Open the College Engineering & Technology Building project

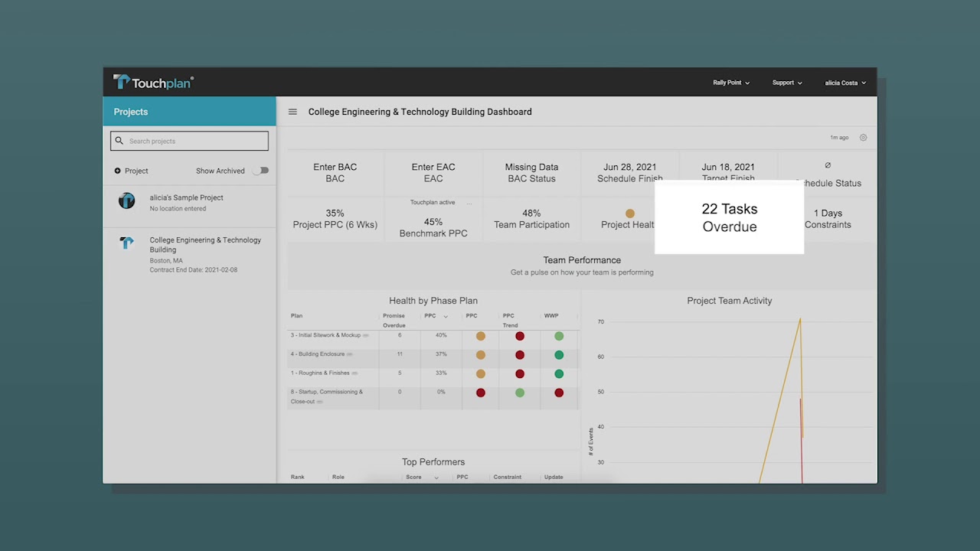pyautogui.click(x=189, y=254)
